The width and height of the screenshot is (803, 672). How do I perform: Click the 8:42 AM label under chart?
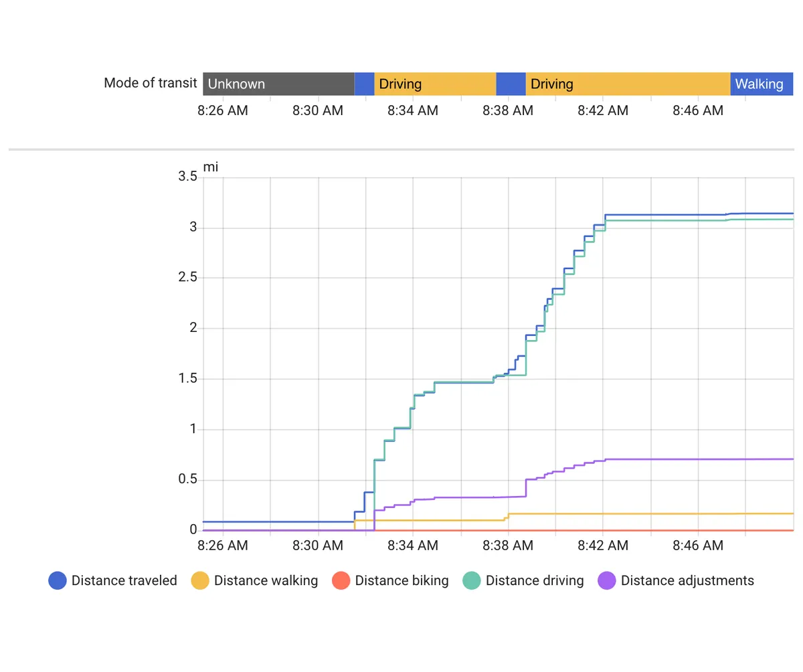tap(603, 545)
